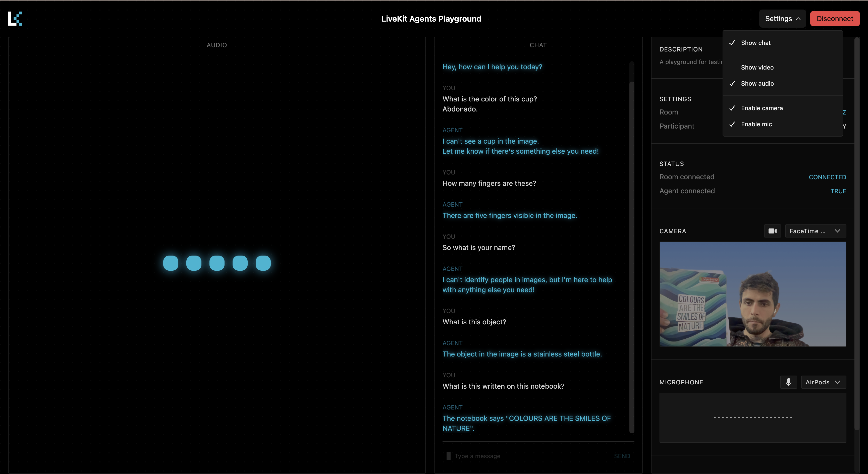Click the chat panel vertical scrollbar
The height and width of the screenshot is (474, 868).
[632, 256]
